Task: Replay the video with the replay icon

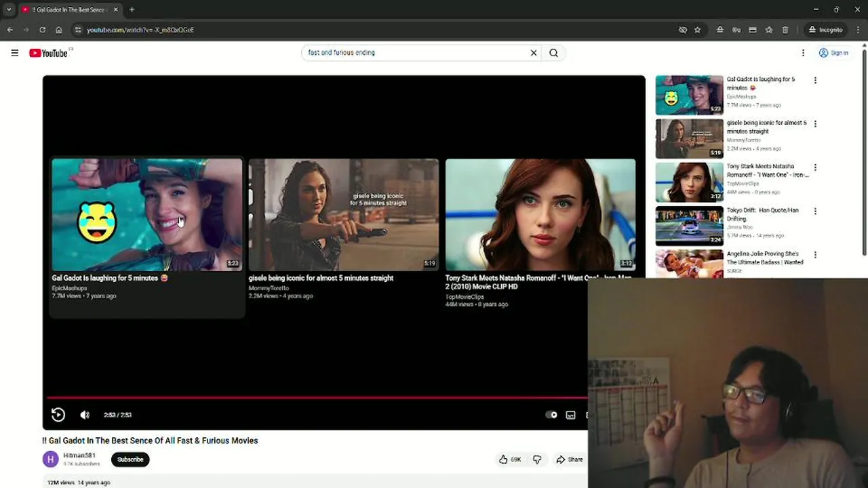Action: point(58,415)
